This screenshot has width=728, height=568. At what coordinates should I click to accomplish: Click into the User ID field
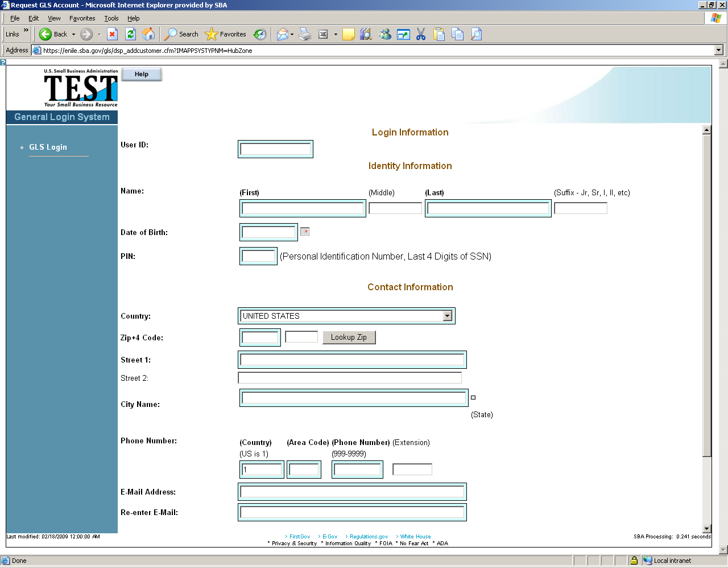pyautogui.click(x=275, y=149)
